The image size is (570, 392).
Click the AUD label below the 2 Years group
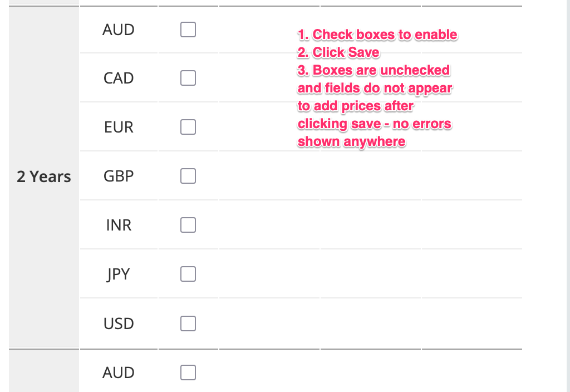(119, 372)
